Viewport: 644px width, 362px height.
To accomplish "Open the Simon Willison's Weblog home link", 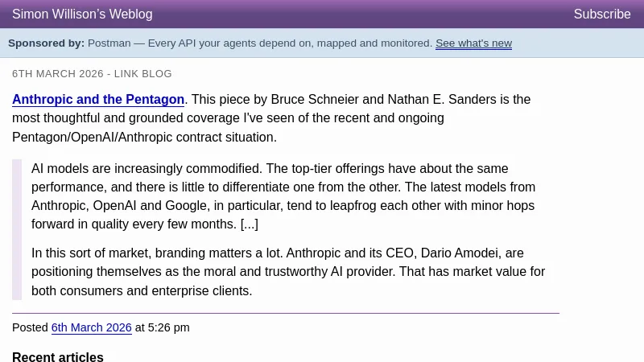I will click(x=82, y=14).
